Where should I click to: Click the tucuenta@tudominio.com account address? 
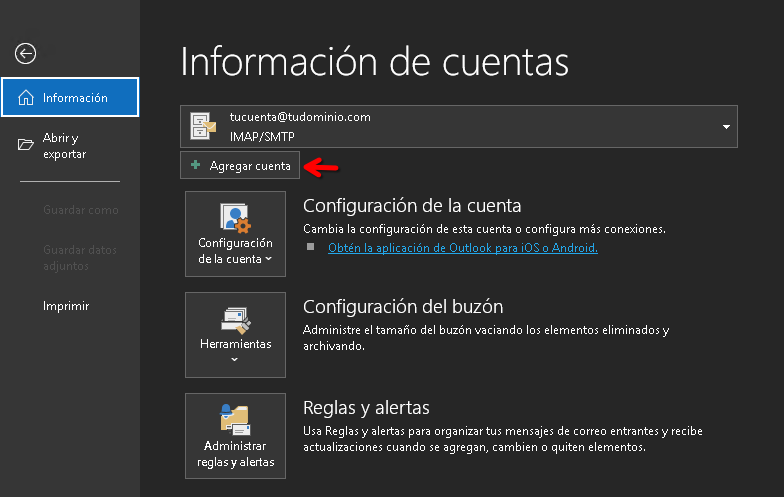click(x=300, y=117)
